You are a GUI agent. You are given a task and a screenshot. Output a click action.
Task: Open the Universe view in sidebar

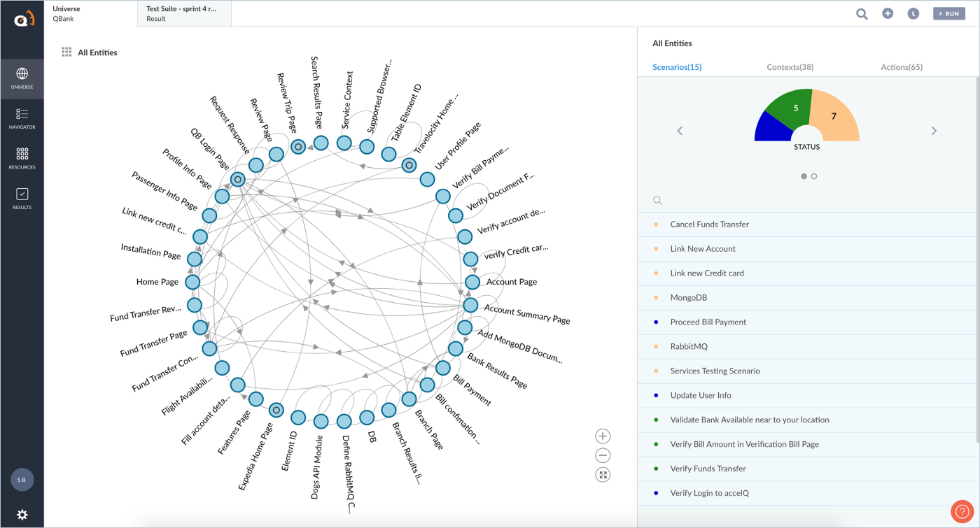22,78
